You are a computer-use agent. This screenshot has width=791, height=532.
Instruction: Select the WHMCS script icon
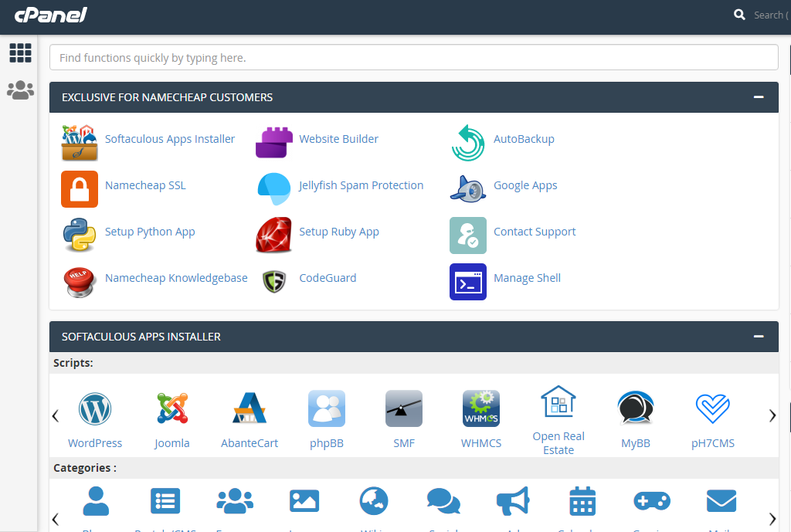481,408
